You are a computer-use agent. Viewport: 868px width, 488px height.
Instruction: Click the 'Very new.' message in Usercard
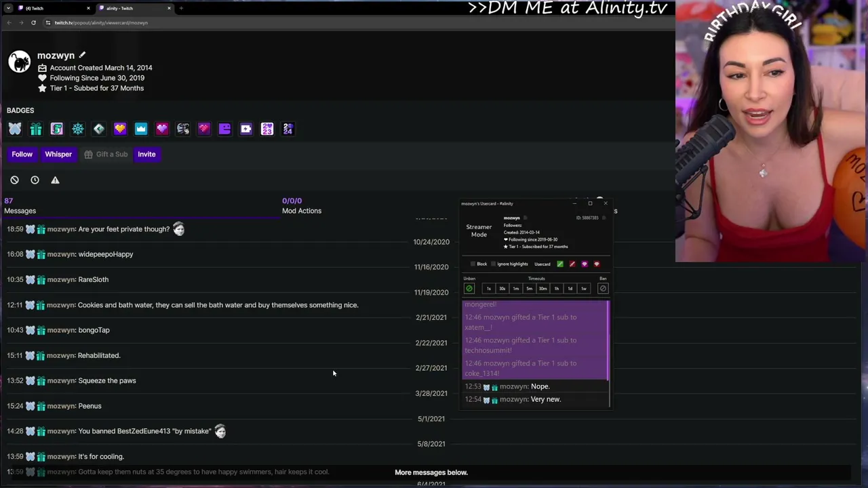click(546, 399)
